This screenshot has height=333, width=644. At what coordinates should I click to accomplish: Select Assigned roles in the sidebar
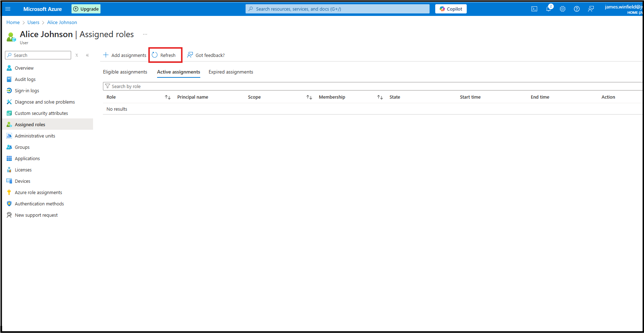click(47, 124)
